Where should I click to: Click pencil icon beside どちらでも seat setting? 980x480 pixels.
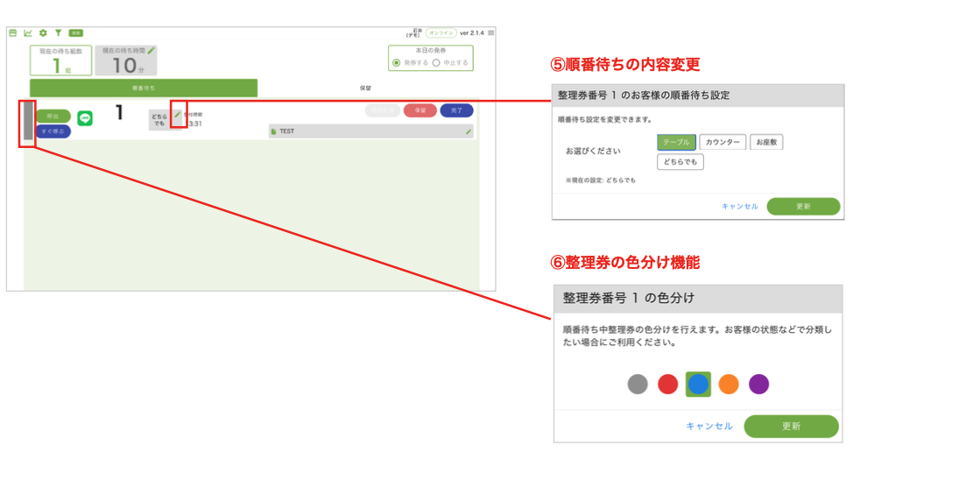(177, 114)
